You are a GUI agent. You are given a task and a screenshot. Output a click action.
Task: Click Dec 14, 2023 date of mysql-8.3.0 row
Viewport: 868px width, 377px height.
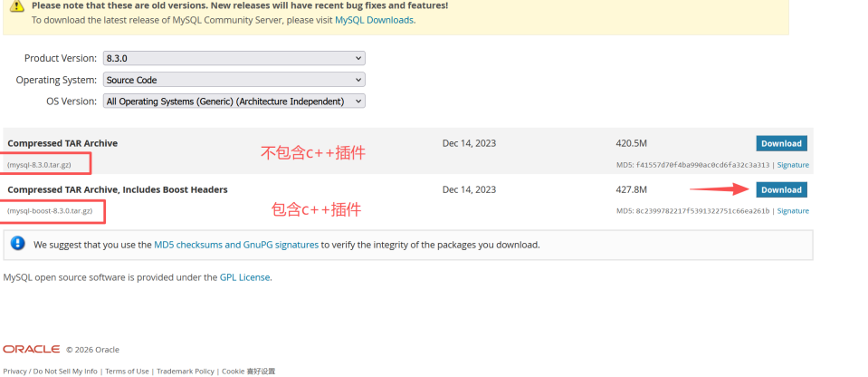click(x=470, y=143)
